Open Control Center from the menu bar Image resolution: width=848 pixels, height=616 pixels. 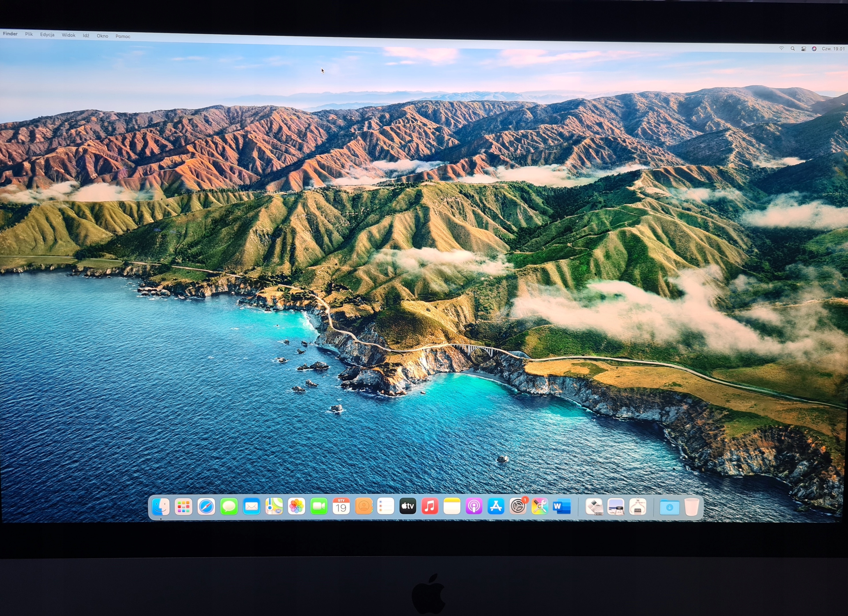(x=804, y=49)
